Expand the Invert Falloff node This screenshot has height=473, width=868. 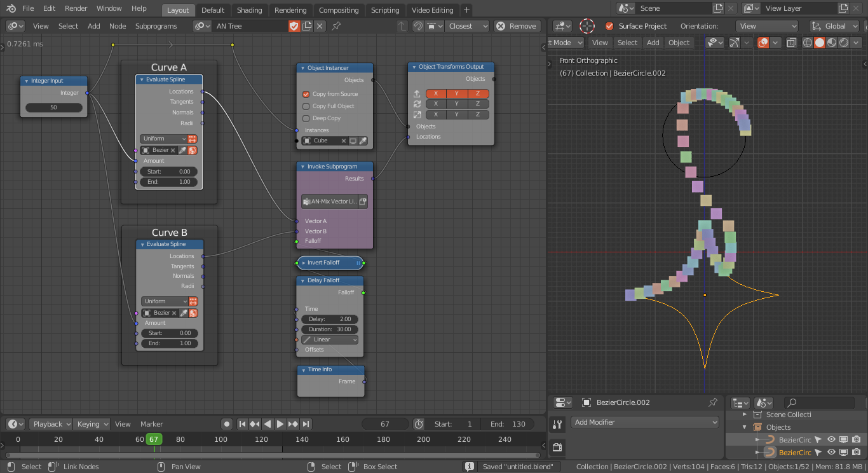tap(304, 263)
